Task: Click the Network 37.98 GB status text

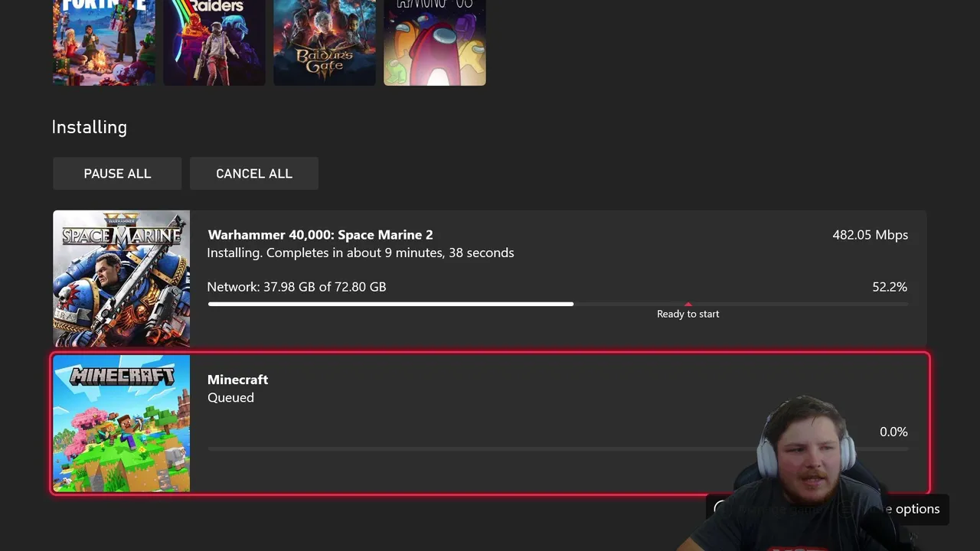Action: click(x=296, y=287)
